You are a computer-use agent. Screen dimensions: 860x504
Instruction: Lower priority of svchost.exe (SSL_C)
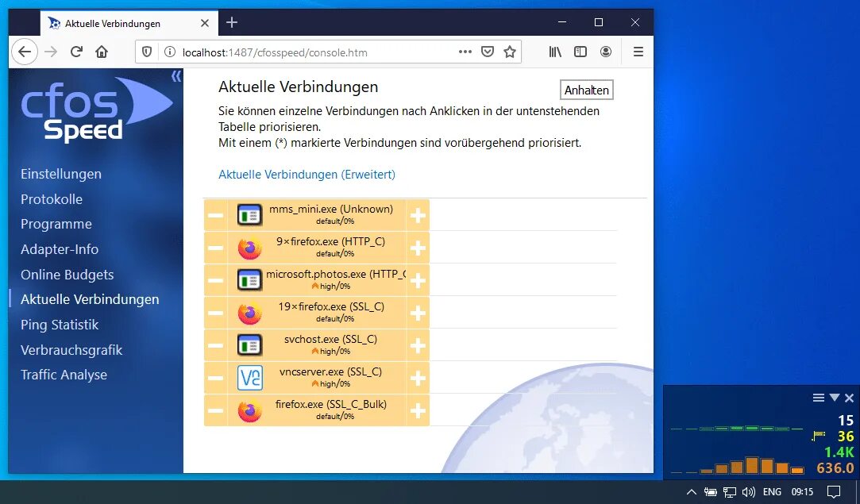(x=215, y=345)
